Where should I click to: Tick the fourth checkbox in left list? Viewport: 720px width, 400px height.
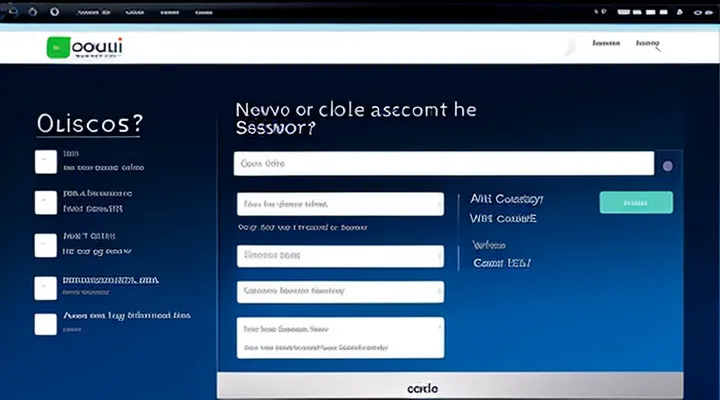46,288
